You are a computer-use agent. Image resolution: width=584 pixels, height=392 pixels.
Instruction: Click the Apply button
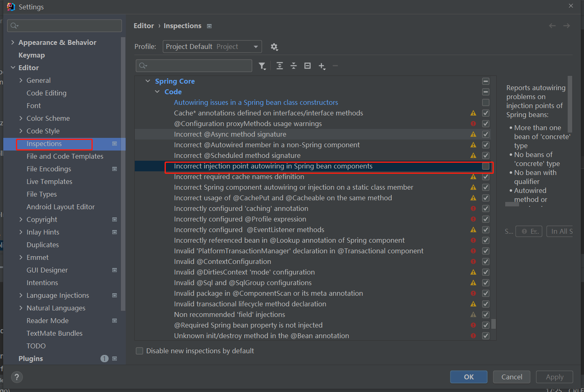pos(555,377)
